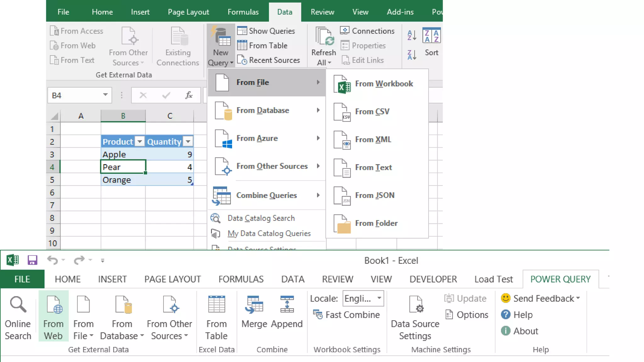Screen dimensions: 644x362
Task: Click the Show Queries button
Action: pos(267,31)
